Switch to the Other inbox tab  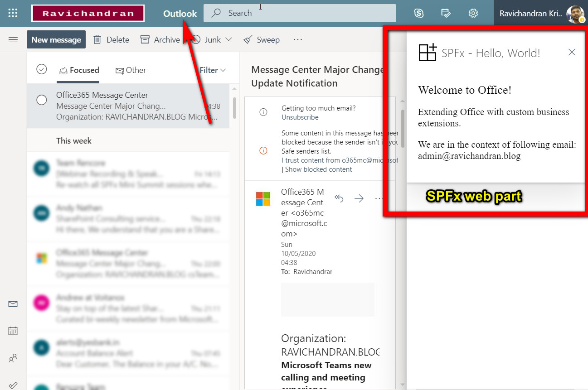tap(131, 70)
